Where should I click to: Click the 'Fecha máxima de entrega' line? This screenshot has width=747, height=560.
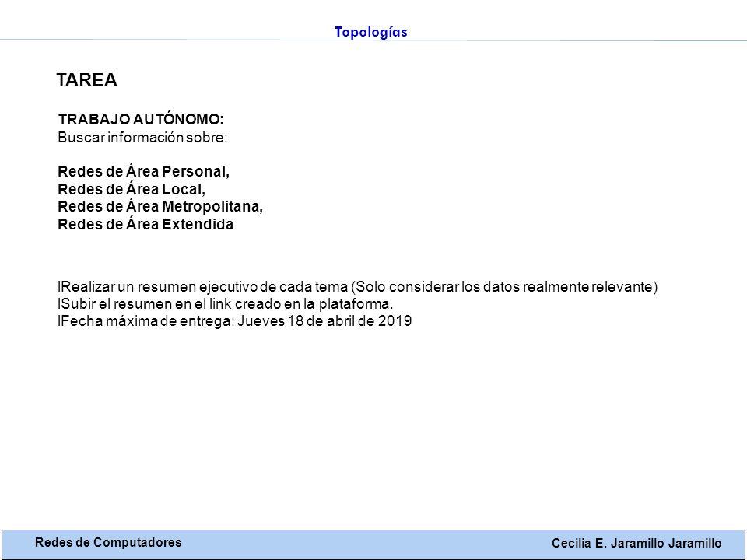(234, 321)
